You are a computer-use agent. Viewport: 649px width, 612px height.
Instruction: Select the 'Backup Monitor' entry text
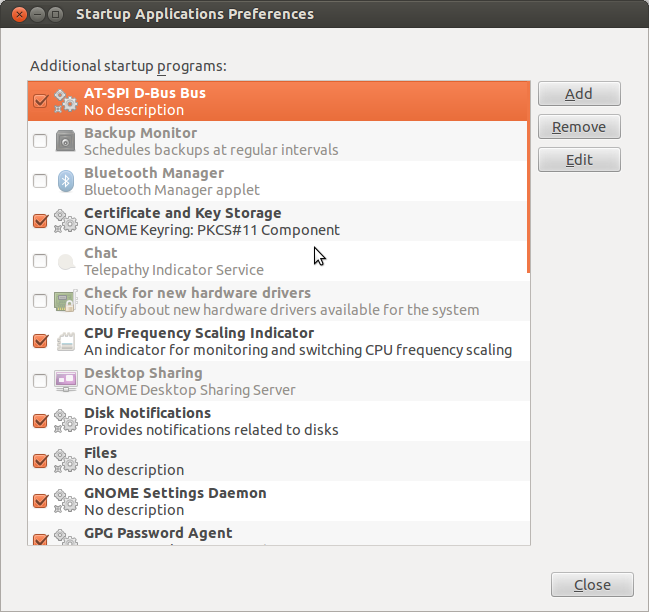[x=140, y=133]
